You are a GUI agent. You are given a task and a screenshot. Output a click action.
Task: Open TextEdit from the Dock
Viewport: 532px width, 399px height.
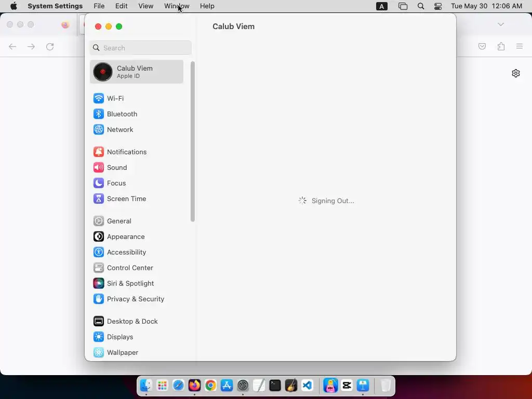pyautogui.click(x=259, y=385)
